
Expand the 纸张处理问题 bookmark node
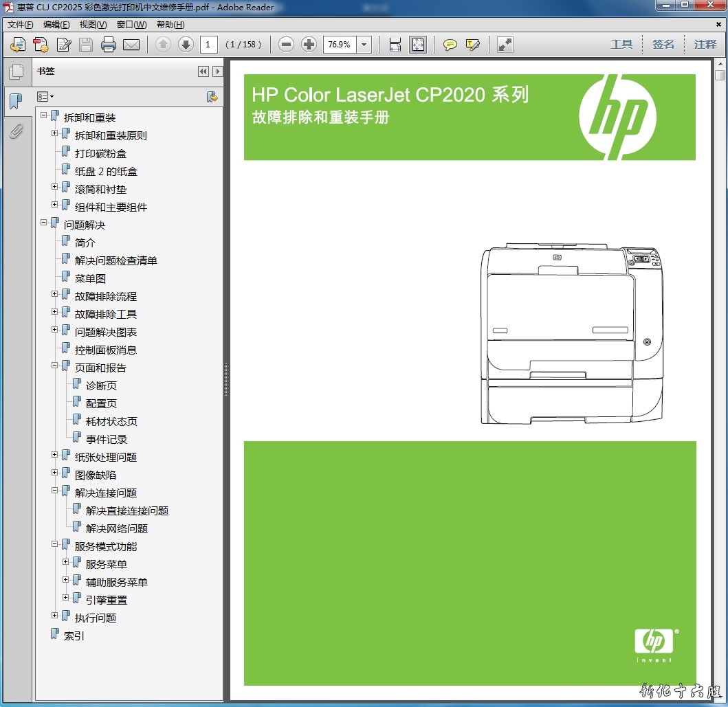55,456
